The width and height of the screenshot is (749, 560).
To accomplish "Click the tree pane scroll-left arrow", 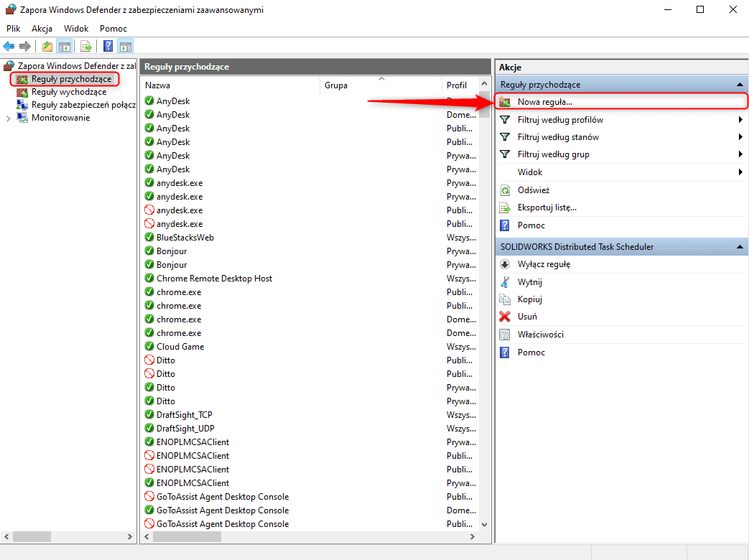I will click(x=6, y=536).
